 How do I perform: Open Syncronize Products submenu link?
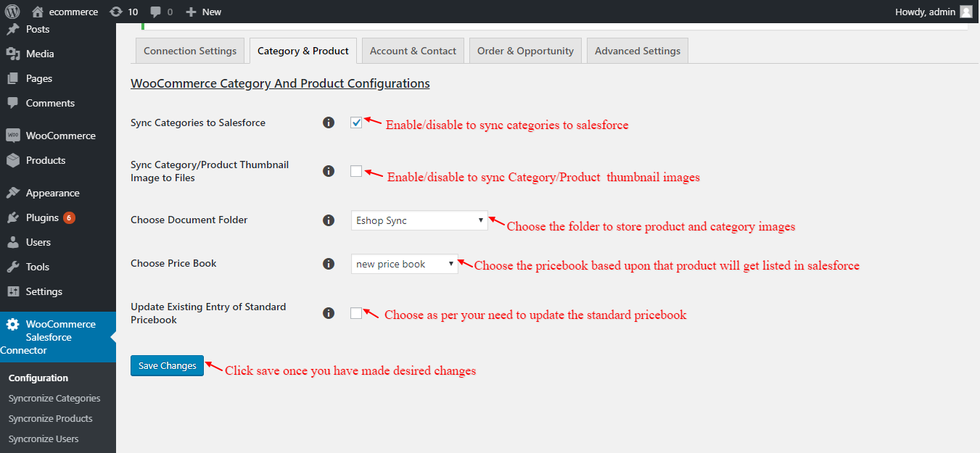pyautogui.click(x=51, y=418)
